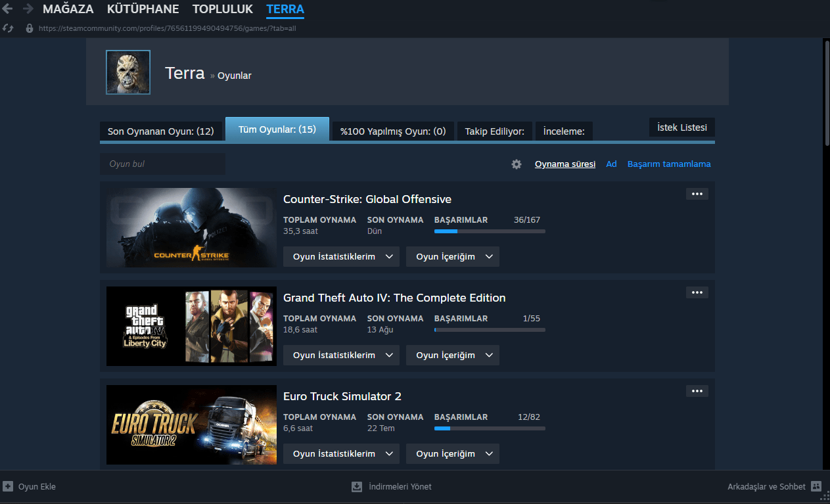Click the 36/167 achievements count

pos(527,220)
